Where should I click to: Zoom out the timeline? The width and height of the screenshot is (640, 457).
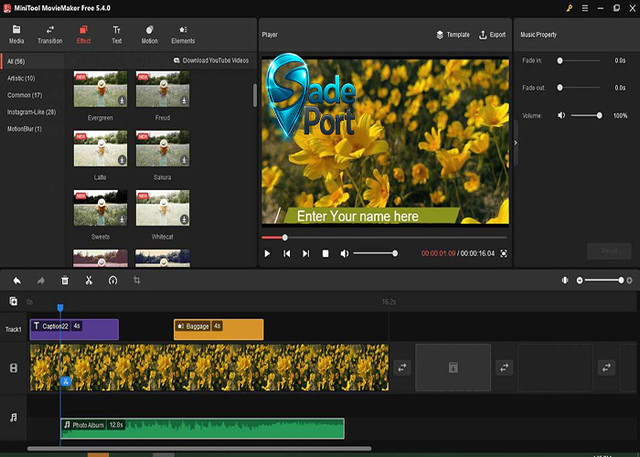(579, 280)
